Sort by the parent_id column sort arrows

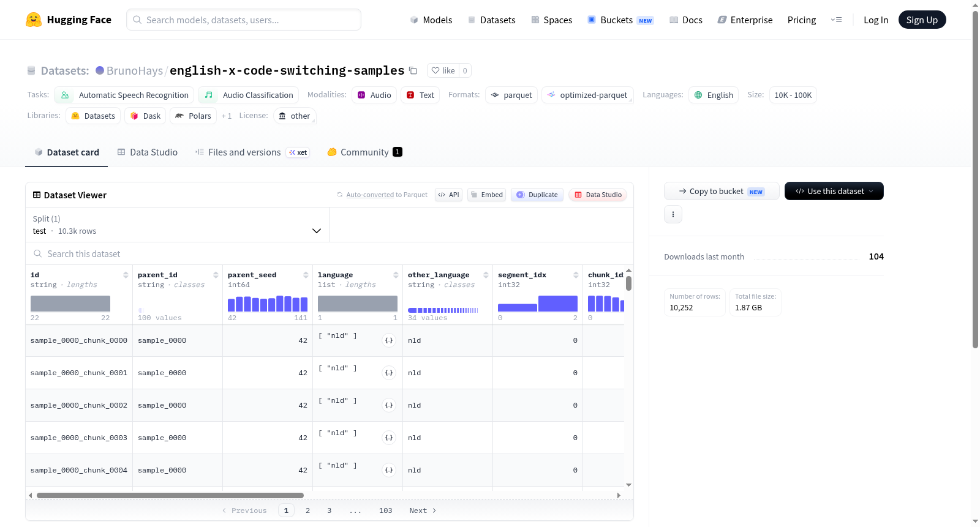(x=216, y=275)
